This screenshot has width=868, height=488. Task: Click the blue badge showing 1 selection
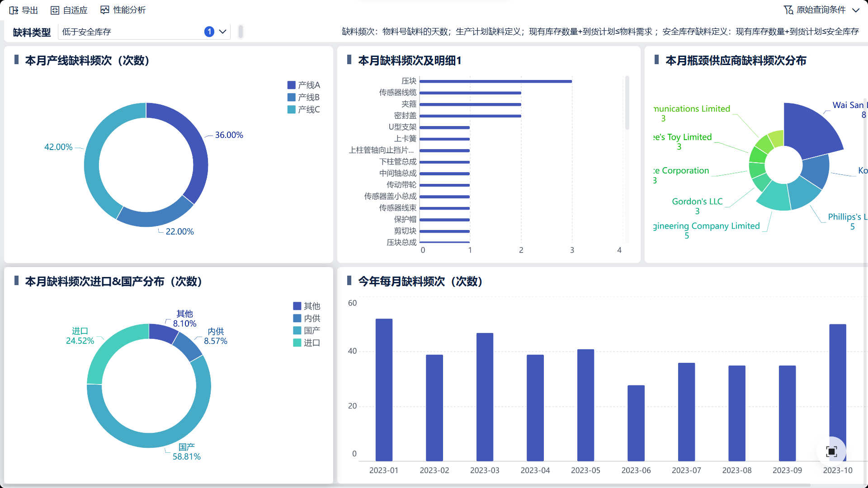[209, 32]
